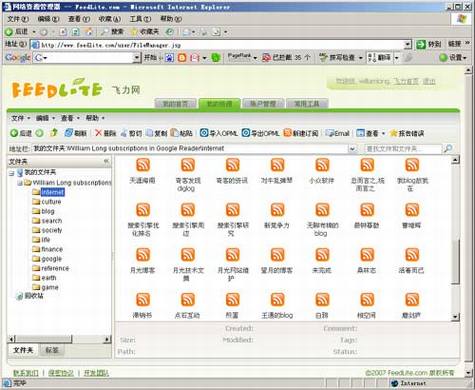
Task: Collapse the William Long subscriptions tree node
Action: pos(20,183)
